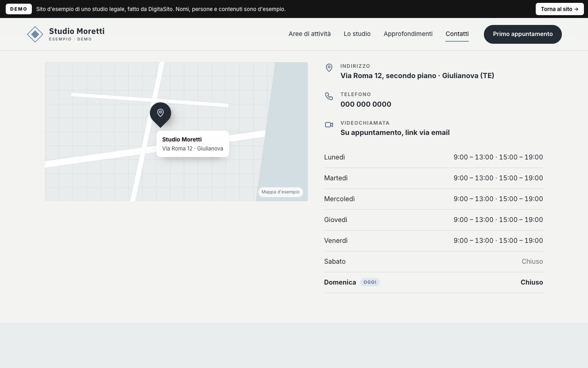Click the Martedì row label
The height and width of the screenshot is (368, 588).
click(x=336, y=178)
